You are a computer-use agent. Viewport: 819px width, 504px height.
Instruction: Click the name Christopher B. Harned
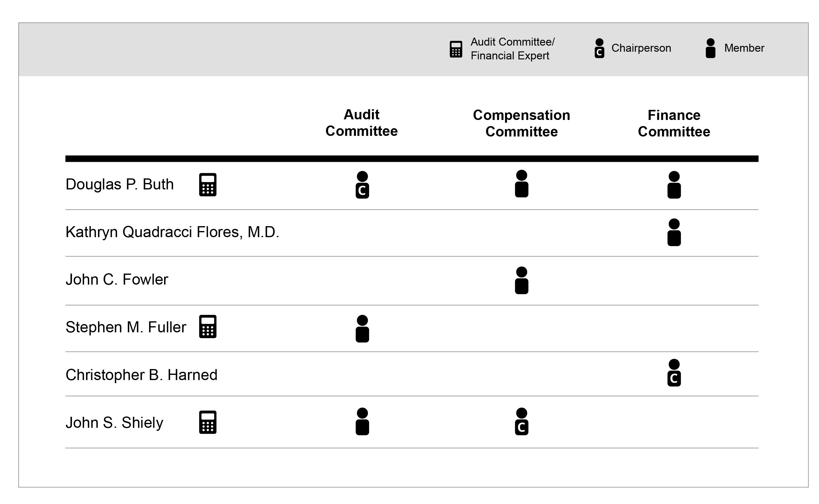(141, 375)
